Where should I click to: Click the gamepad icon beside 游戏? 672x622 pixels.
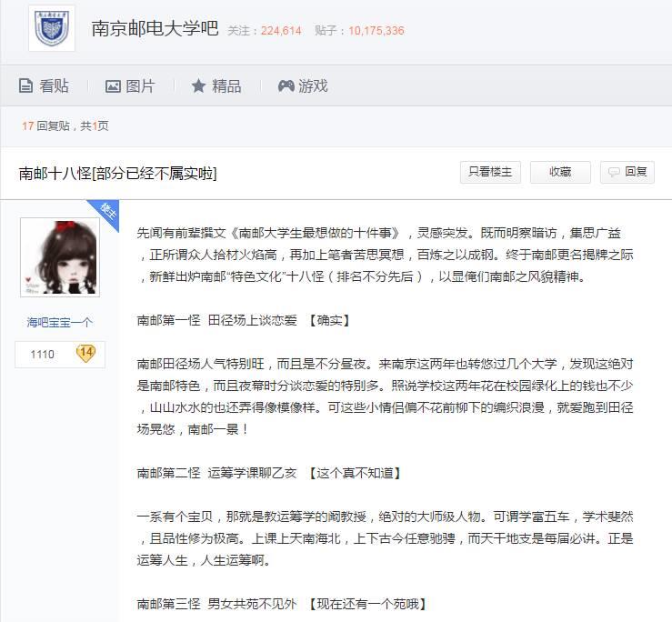tap(286, 85)
